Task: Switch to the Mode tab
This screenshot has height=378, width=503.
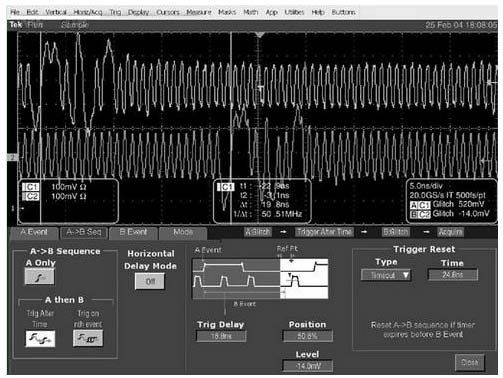Action: click(x=183, y=232)
